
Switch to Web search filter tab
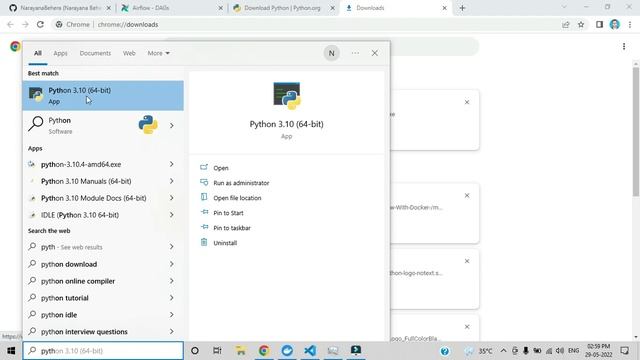click(x=129, y=53)
